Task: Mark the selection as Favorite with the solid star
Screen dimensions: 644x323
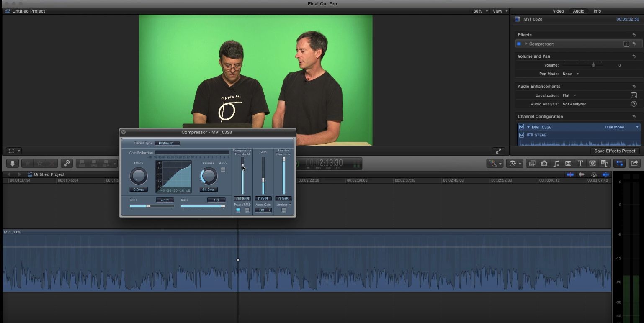Action: [x=28, y=163]
